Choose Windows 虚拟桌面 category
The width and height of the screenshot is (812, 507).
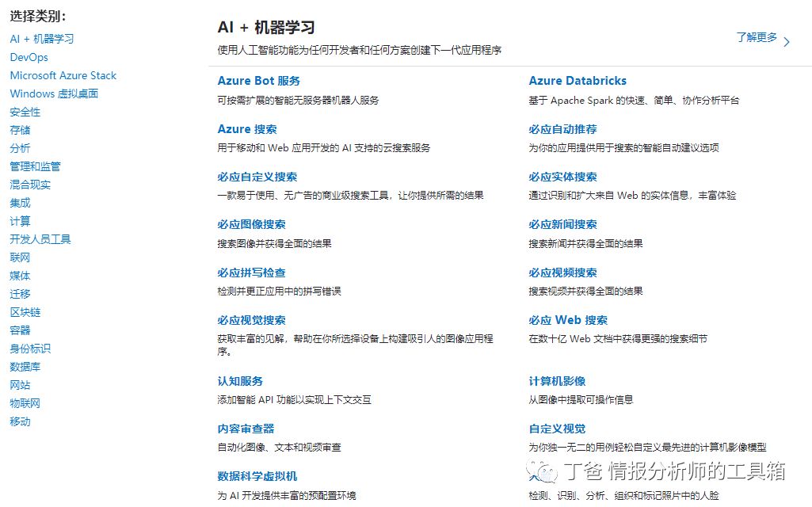[54, 93]
